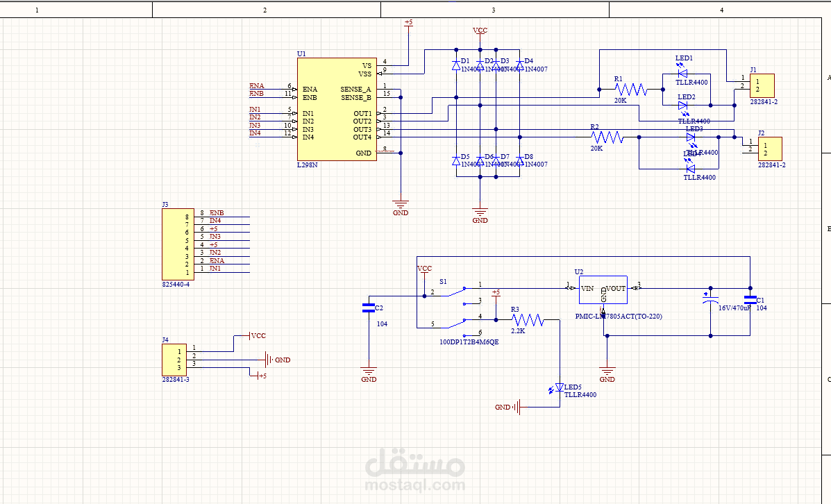
Task: Click the OUT1 pin name on U1
Action: click(362, 114)
